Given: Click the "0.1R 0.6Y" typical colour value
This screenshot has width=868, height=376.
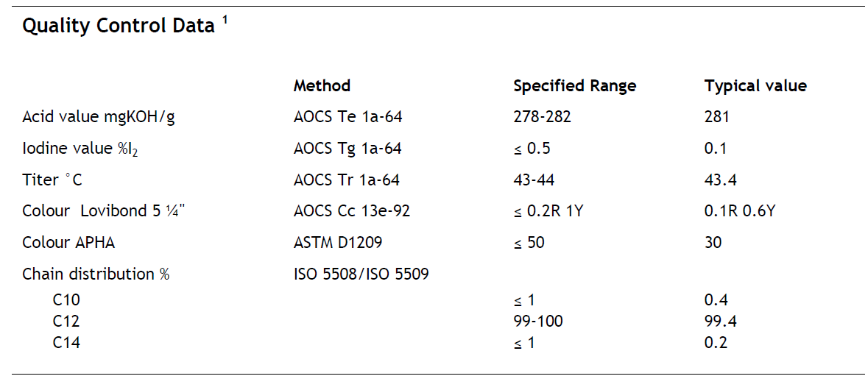Looking at the screenshot, I should click(740, 211).
